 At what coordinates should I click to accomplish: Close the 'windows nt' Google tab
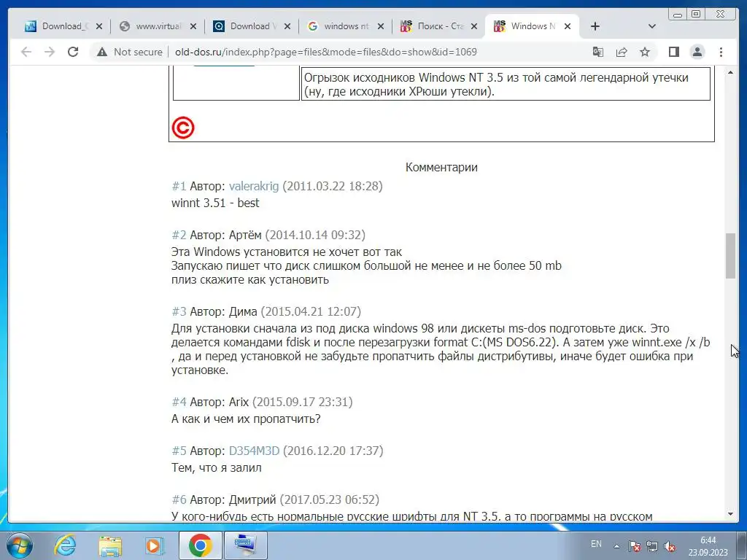point(381,26)
